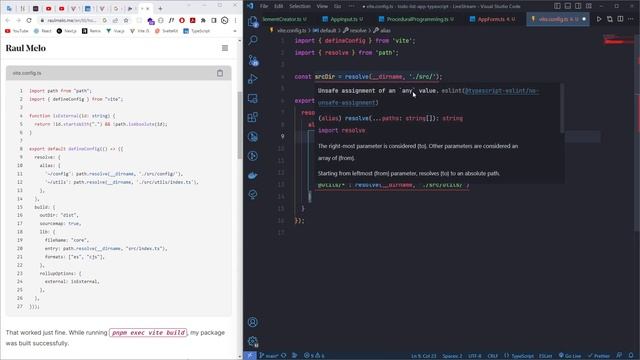Click the browser Back button
640x360 pixels.
pyautogui.click(x=8, y=20)
